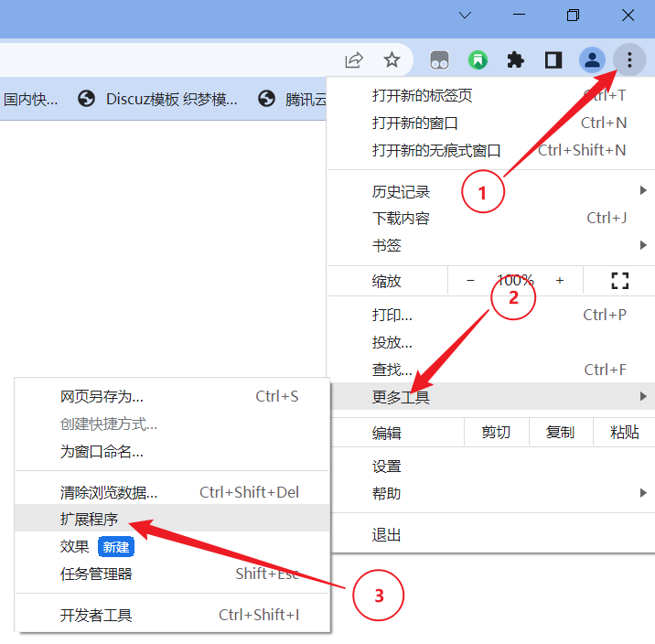Click the 粘贴 edit button

[x=625, y=433]
